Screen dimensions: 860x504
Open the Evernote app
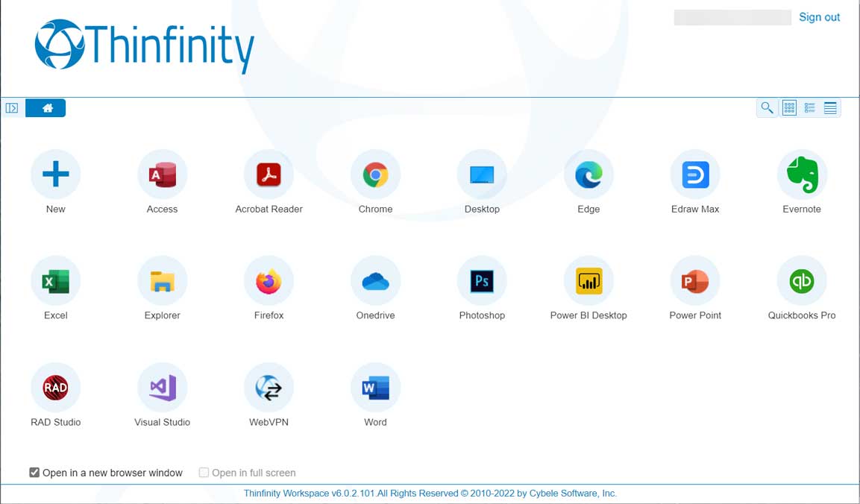[x=802, y=174]
